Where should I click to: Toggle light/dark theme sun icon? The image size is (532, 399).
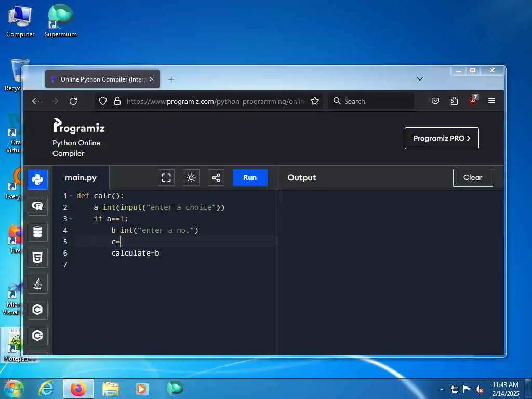tap(191, 178)
